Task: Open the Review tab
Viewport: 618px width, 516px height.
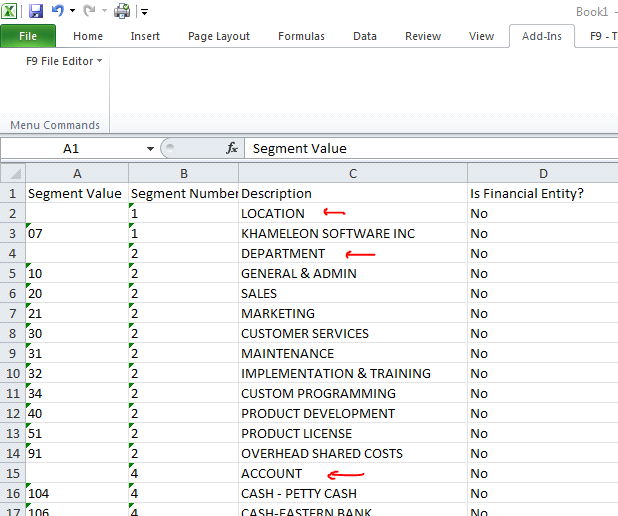Action: (423, 36)
